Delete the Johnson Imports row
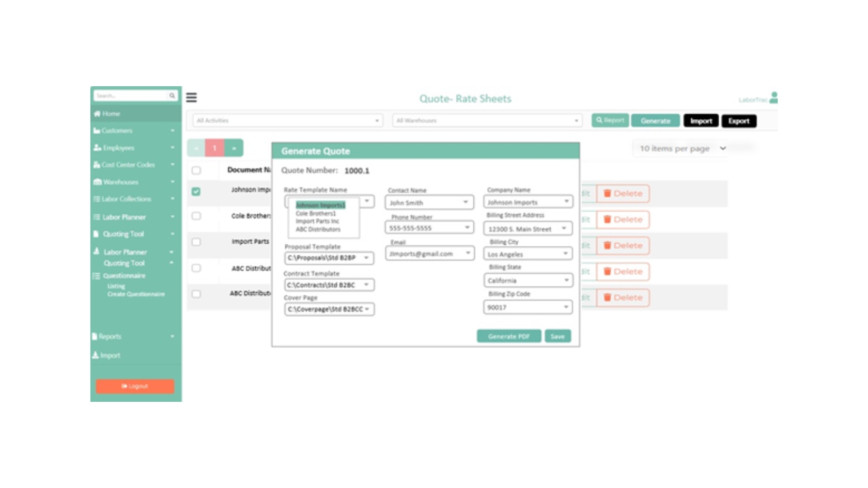The height and width of the screenshot is (488, 868). 623,194
